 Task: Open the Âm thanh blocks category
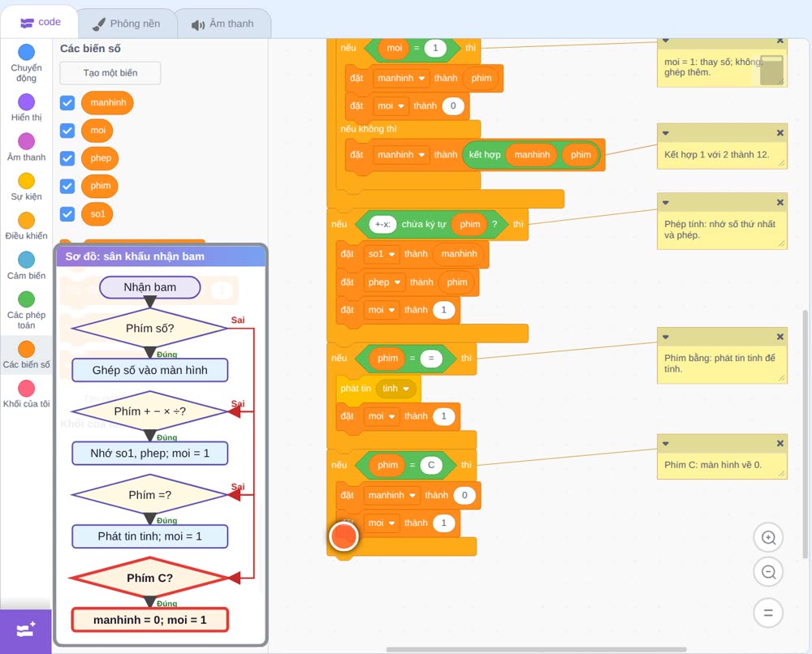pyautogui.click(x=26, y=147)
